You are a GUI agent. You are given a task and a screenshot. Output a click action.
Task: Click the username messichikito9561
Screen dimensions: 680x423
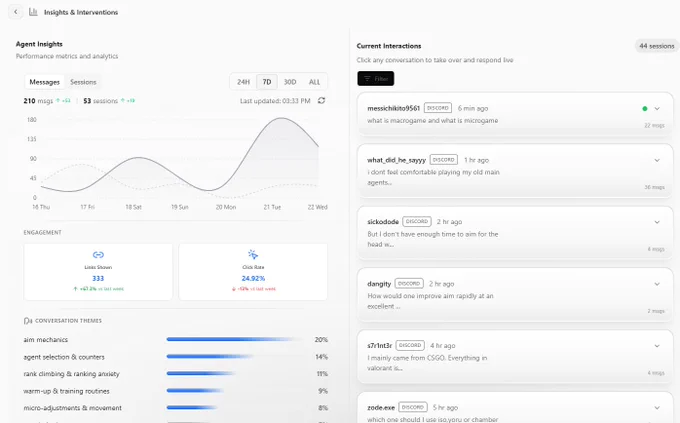pos(393,108)
